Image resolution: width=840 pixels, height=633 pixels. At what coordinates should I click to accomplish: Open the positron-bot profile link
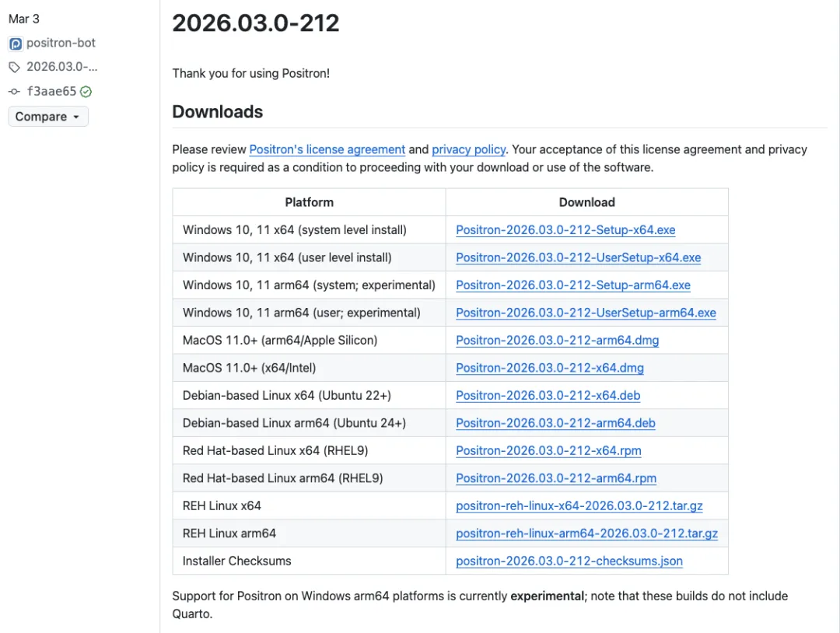tap(61, 43)
